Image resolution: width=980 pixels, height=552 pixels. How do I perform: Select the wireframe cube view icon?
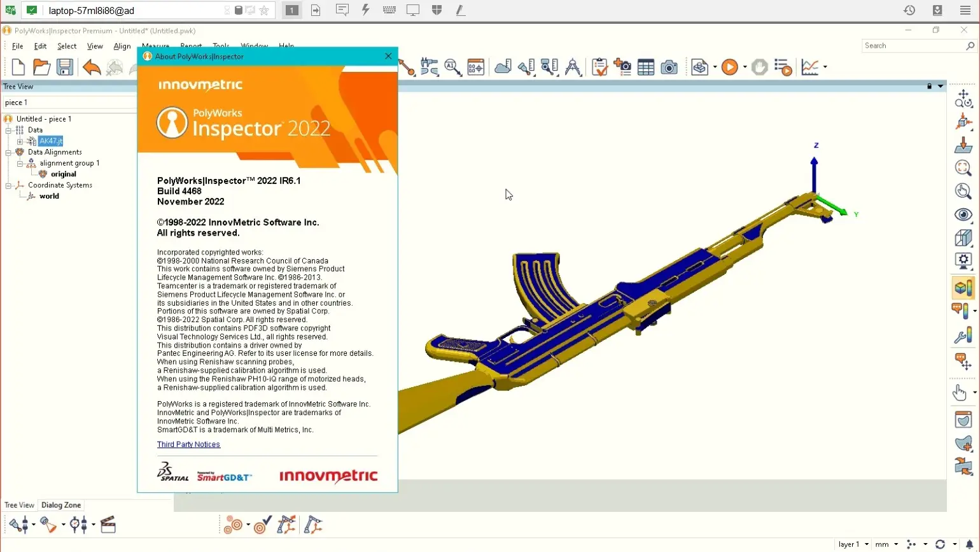[963, 237]
